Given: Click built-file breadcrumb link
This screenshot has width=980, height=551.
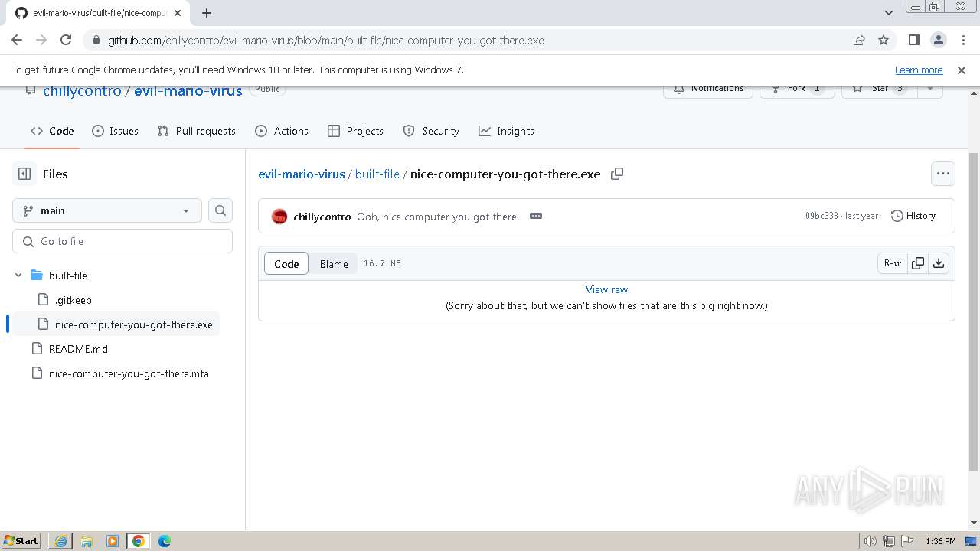Looking at the screenshot, I should point(377,174).
